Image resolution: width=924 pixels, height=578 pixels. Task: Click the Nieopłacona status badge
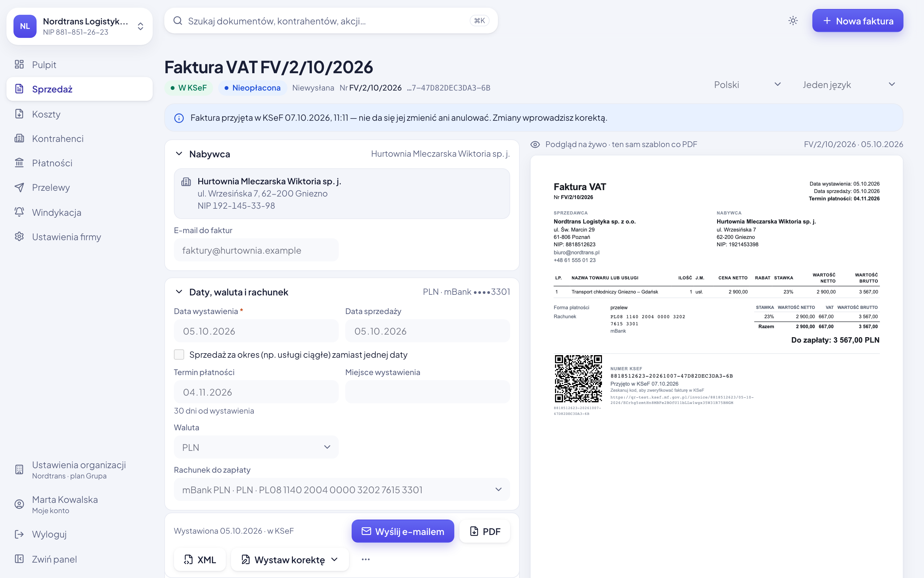[x=252, y=88]
